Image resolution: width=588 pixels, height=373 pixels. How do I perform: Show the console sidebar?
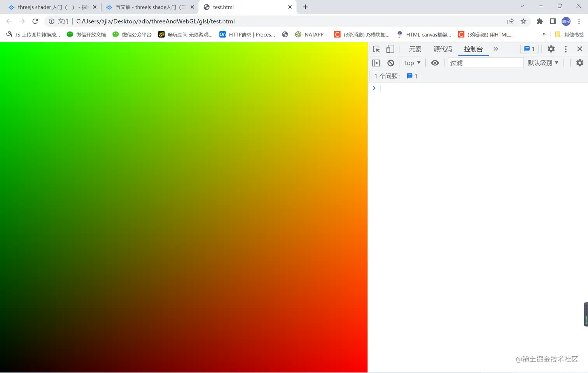coord(376,63)
